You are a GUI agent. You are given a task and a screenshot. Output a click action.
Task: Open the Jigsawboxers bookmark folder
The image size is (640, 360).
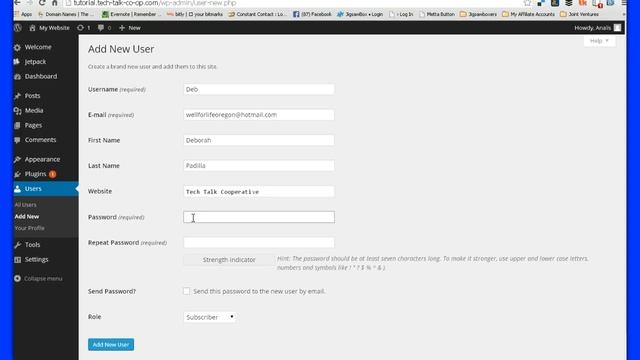[x=478, y=14]
